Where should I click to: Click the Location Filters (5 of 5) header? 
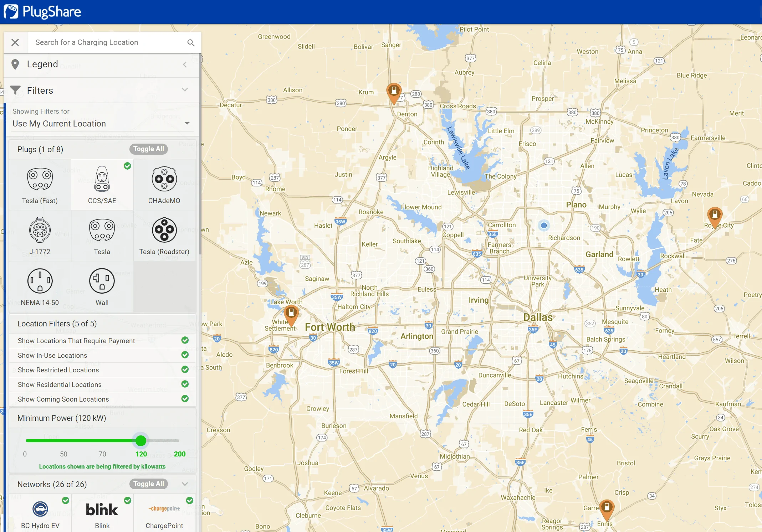57,324
